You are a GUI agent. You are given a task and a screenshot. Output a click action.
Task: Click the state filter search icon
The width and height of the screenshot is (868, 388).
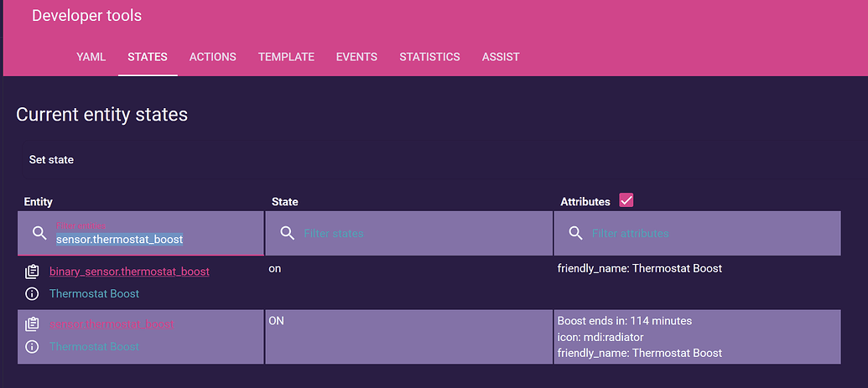288,233
